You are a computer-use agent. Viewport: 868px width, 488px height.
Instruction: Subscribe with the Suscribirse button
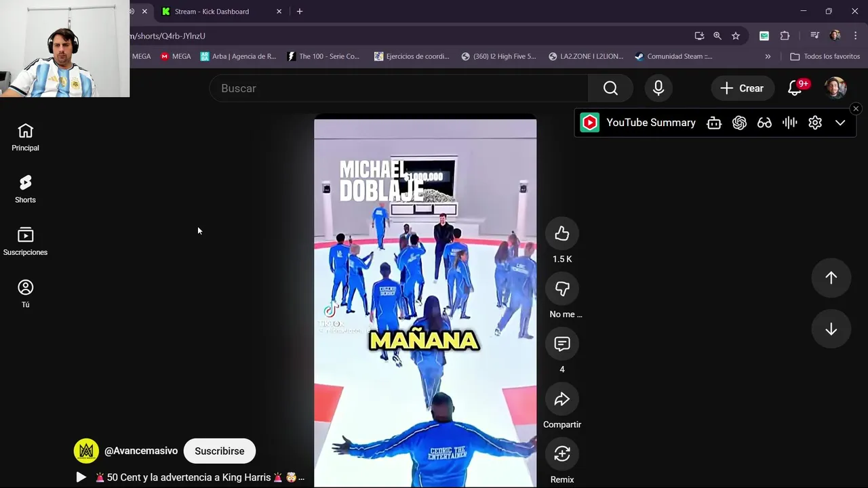point(220,451)
